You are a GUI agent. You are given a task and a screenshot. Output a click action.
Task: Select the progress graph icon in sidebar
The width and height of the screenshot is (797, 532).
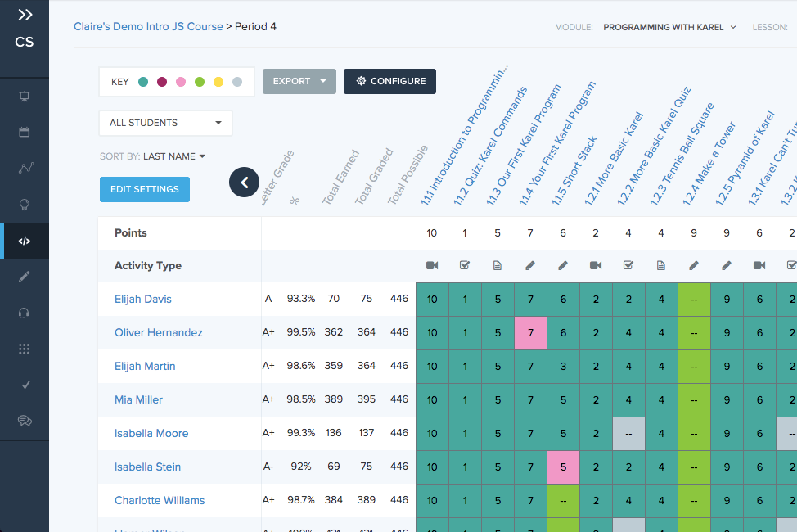24,168
